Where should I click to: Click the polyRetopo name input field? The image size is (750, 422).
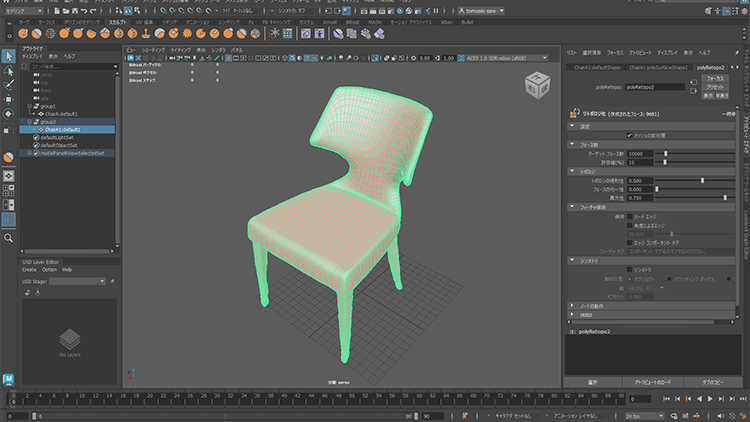[x=655, y=87]
